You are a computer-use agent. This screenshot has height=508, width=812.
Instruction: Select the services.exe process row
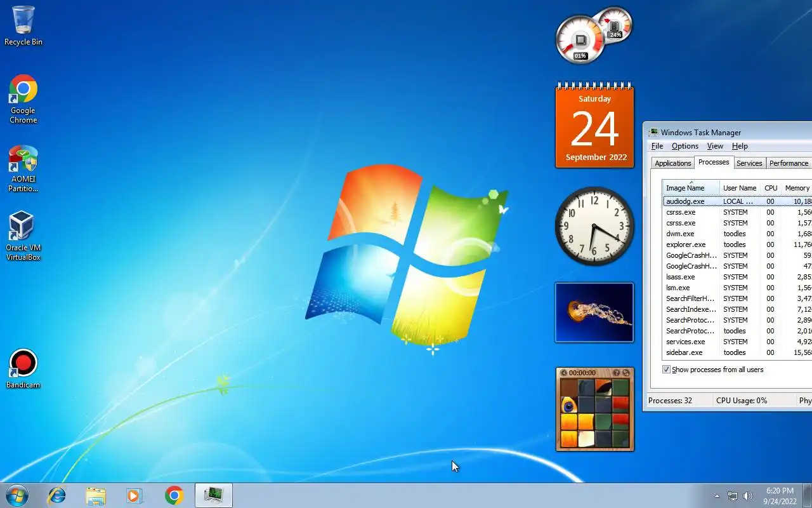pyautogui.click(x=737, y=342)
